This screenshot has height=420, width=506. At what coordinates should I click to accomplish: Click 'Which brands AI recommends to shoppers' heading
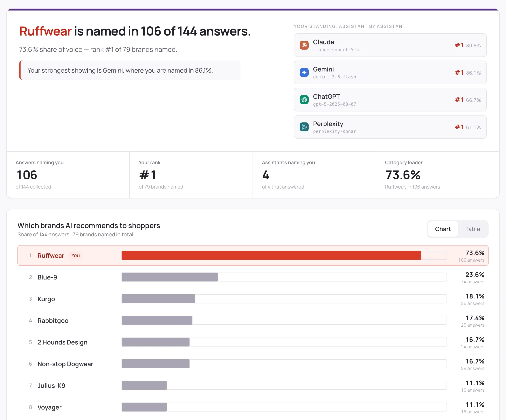click(x=89, y=225)
